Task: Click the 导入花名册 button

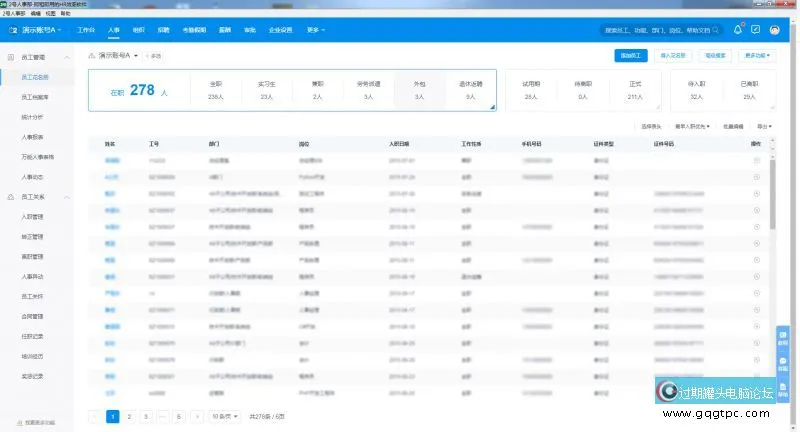Action: [673, 56]
